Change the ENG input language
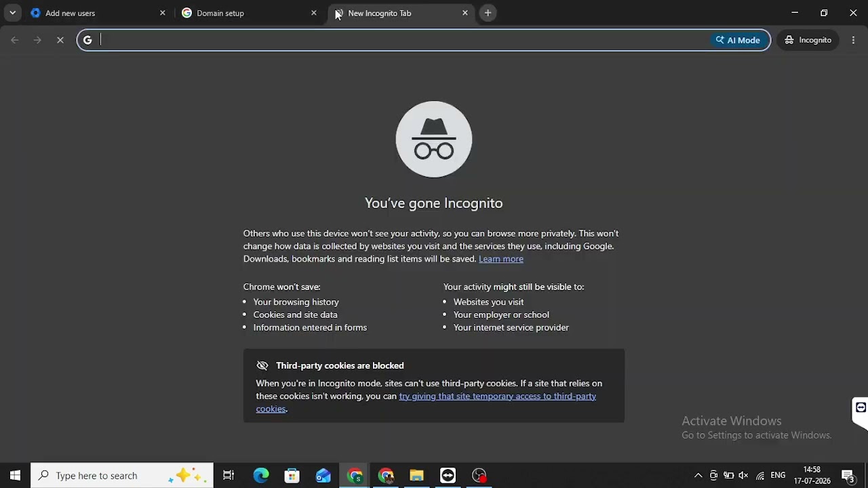Viewport: 868px width, 488px height. click(x=778, y=476)
